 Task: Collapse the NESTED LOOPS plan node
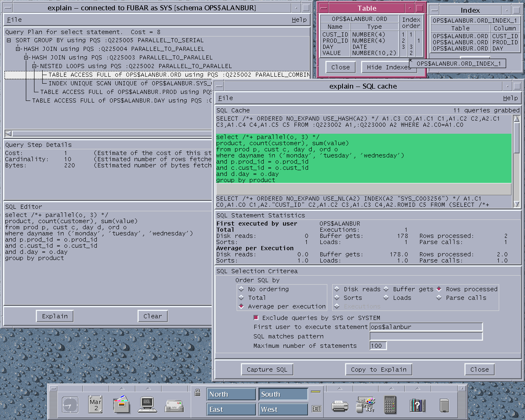[34, 66]
